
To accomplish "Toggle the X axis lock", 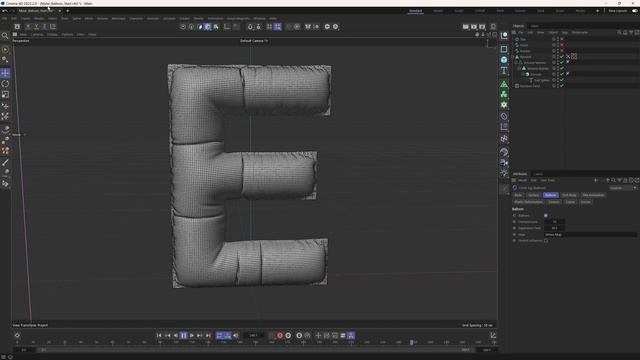I will (28, 27).
